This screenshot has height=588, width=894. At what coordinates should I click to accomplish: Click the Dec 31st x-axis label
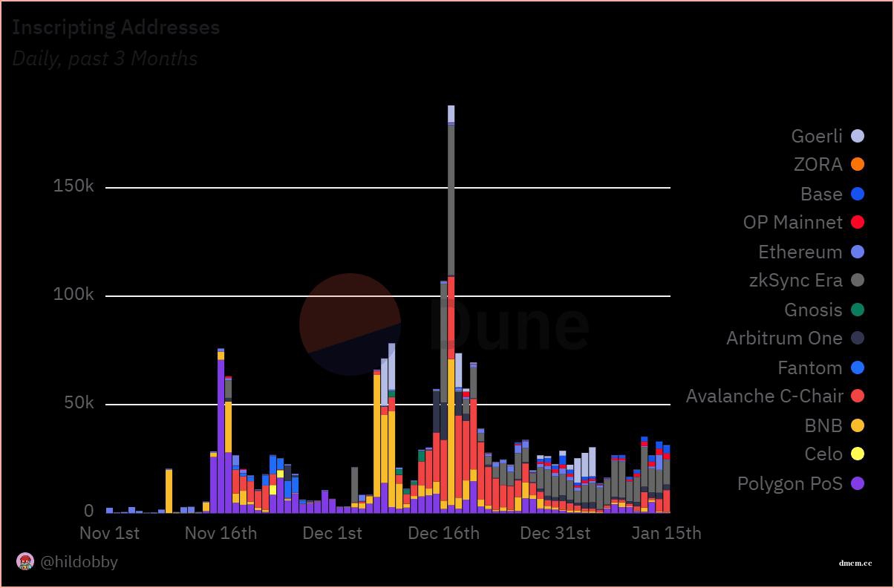(555, 533)
